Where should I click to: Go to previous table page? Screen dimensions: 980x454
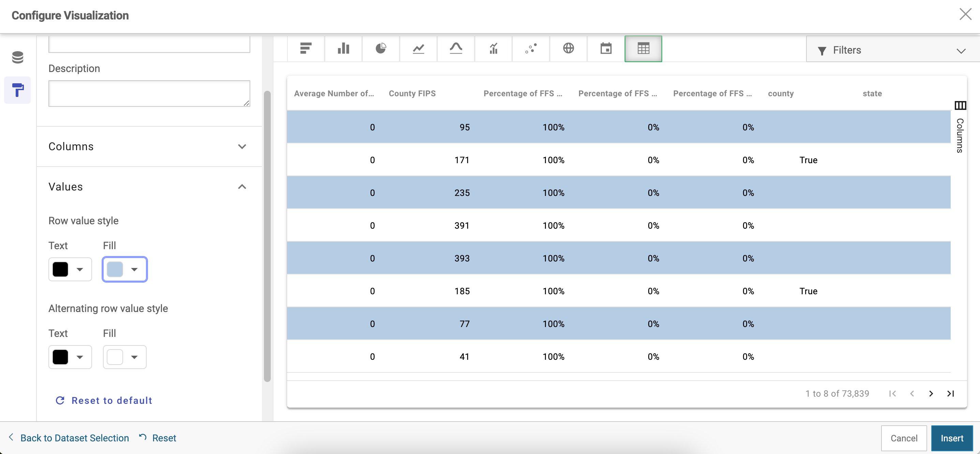(912, 394)
